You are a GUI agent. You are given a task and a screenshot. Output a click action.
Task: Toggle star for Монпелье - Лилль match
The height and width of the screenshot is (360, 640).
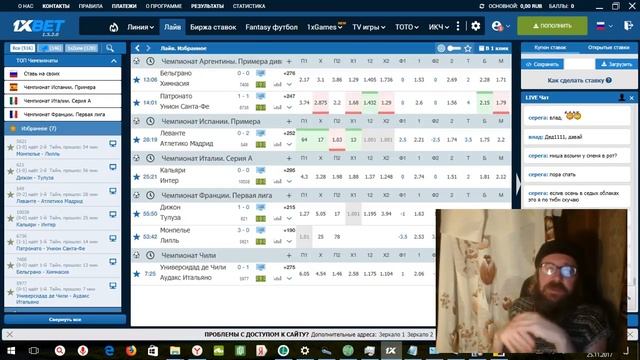(x=136, y=236)
